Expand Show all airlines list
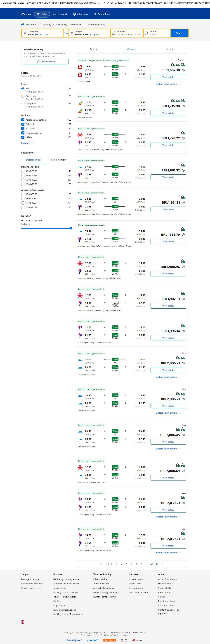 27,143
